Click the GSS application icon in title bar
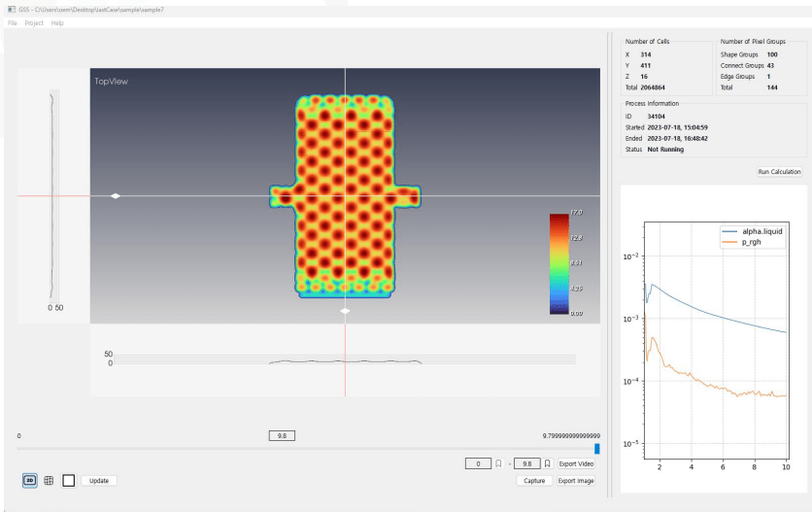812x512 pixels. click(x=10, y=8)
